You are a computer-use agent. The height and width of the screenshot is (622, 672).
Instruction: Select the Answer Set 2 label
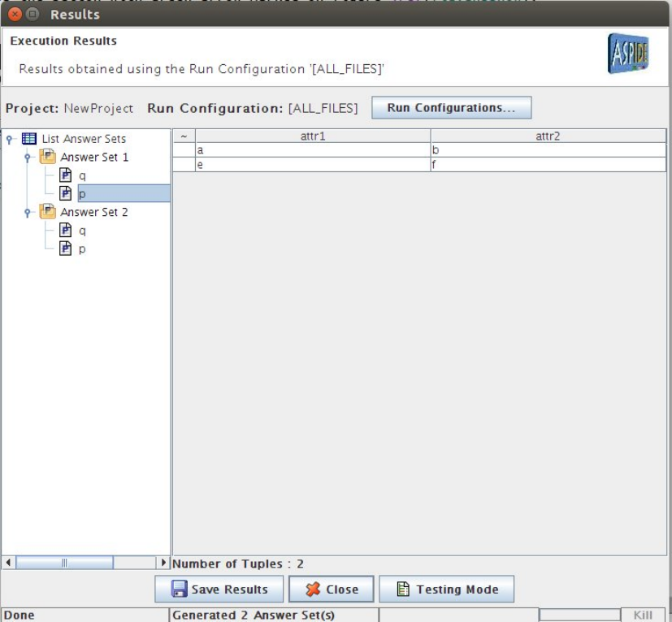(x=94, y=212)
